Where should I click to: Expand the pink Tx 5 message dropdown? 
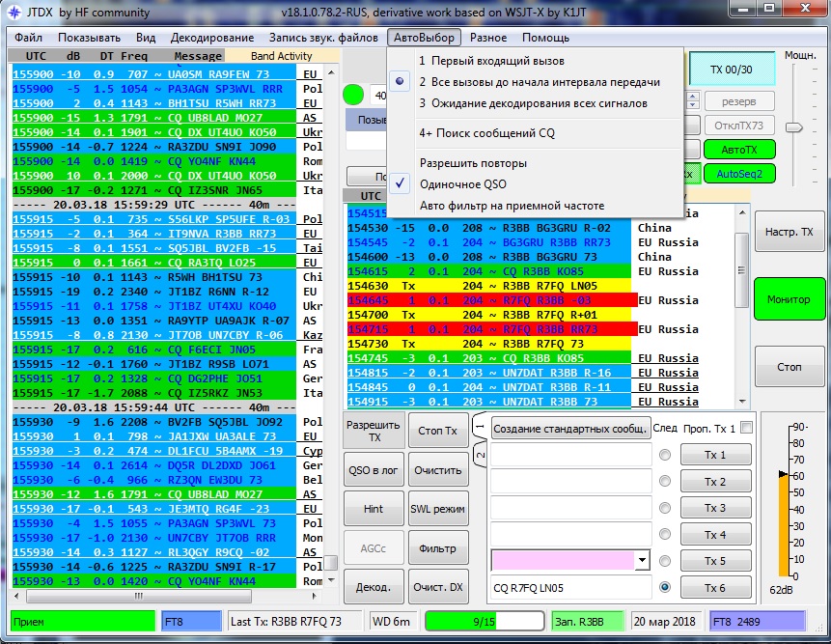click(642, 560)
